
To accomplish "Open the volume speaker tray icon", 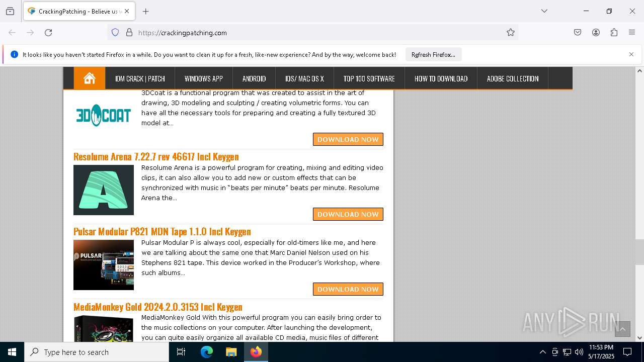I will 579,352.
